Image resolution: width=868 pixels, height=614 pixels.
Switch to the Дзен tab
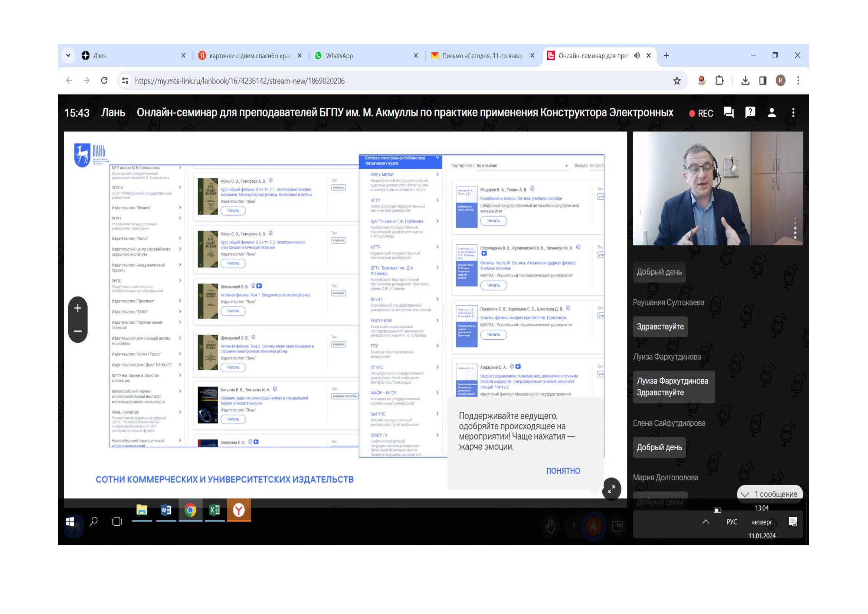[x=100, y=56]
